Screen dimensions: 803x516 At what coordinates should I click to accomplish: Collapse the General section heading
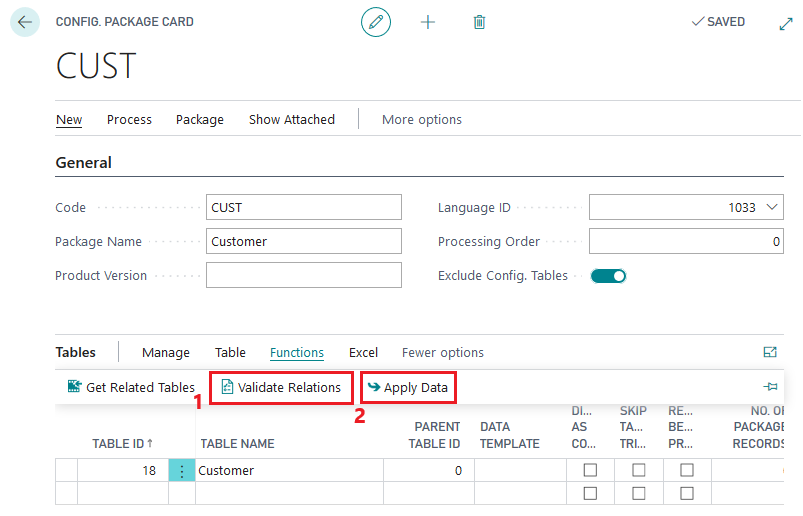tap(83, 163)
